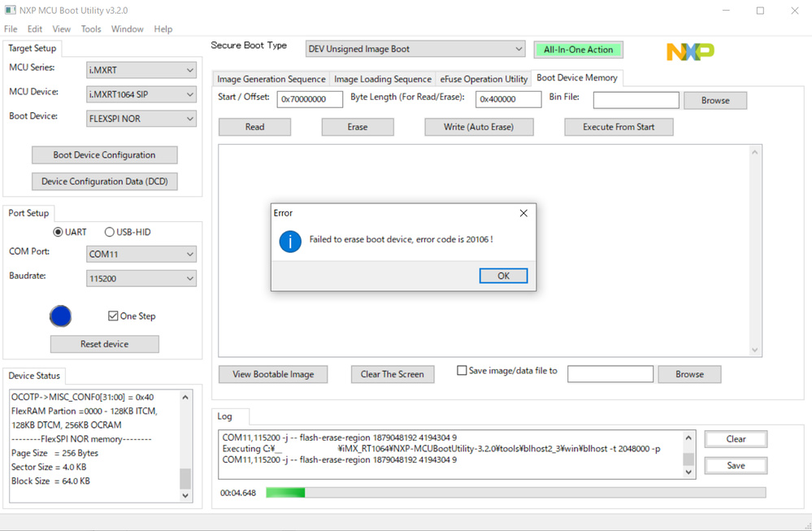Click the Boot Device Configuration button
Image resolution: width=812 pixels, height=531 pixels.
[104, 155]
